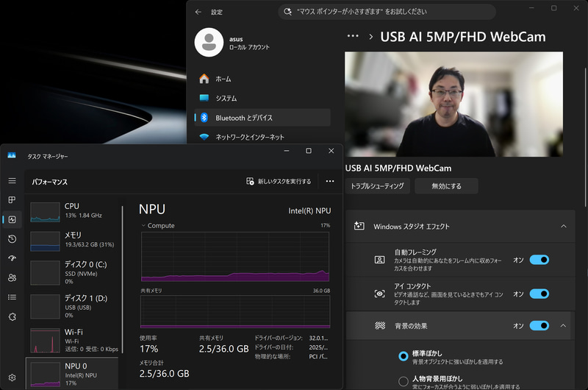This screenshot has height=390, width=588.
Task: Go back with the Settings back arrow
Action: [x=198, y=12]
